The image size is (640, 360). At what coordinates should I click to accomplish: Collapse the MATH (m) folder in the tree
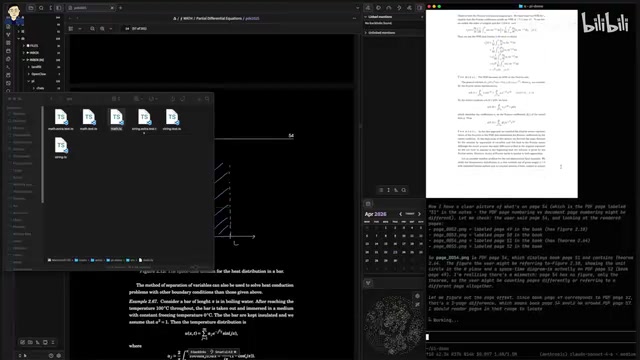coord(24,60)
